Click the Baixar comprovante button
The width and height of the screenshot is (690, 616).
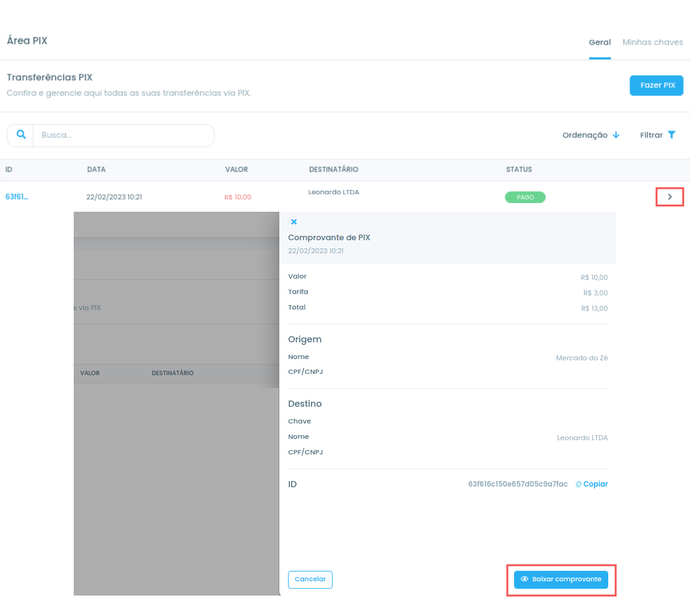(x=561, y=579)
